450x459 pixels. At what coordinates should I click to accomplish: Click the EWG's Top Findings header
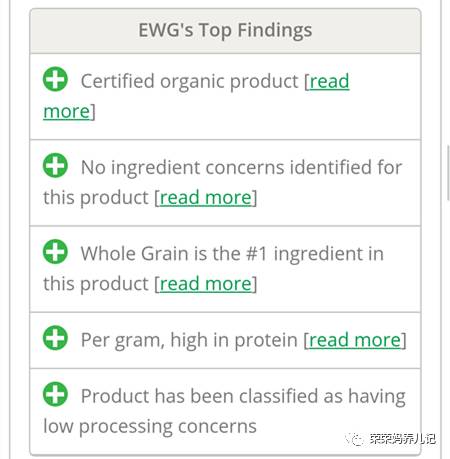(225, 31)
